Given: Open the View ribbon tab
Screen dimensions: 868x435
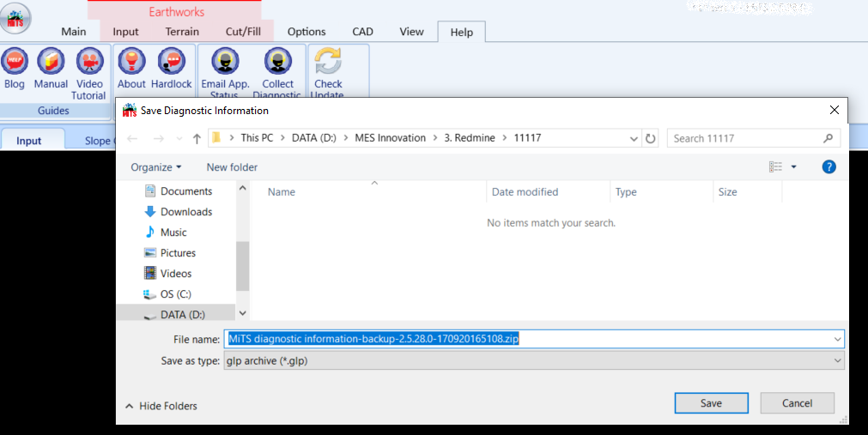Looking at the screenshot, I should pyautogui.click(x=411, y=32).
